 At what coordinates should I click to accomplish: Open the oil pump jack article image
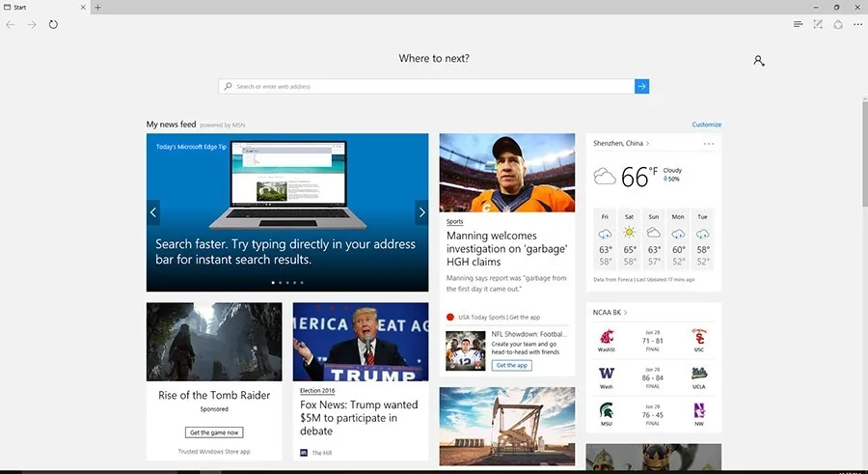click(x=507, y=427)
